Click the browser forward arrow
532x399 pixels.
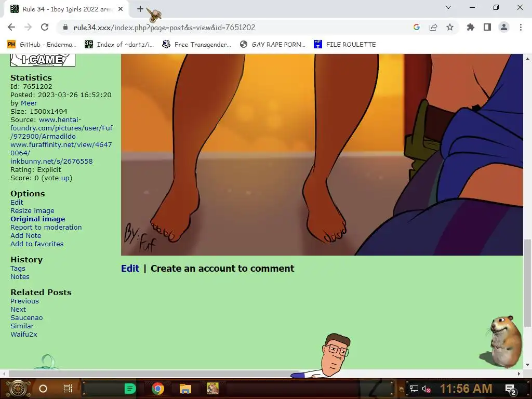coord(28,27)
